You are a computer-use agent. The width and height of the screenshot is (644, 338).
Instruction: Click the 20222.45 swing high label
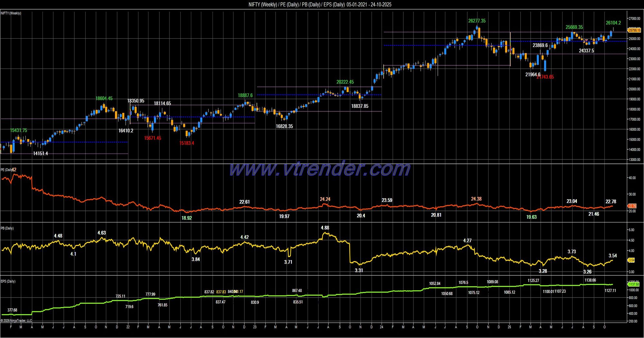[x=345, y=82]
